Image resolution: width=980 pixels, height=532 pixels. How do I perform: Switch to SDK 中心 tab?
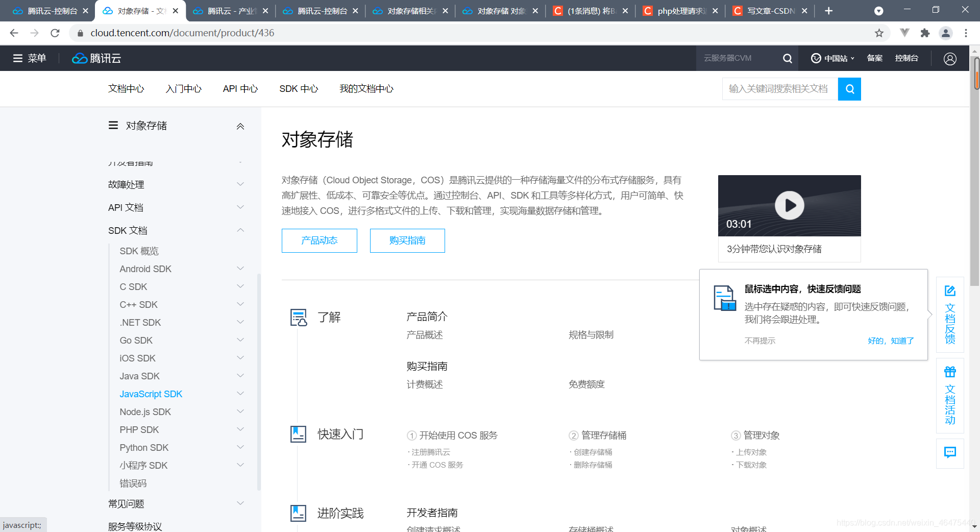299,89
